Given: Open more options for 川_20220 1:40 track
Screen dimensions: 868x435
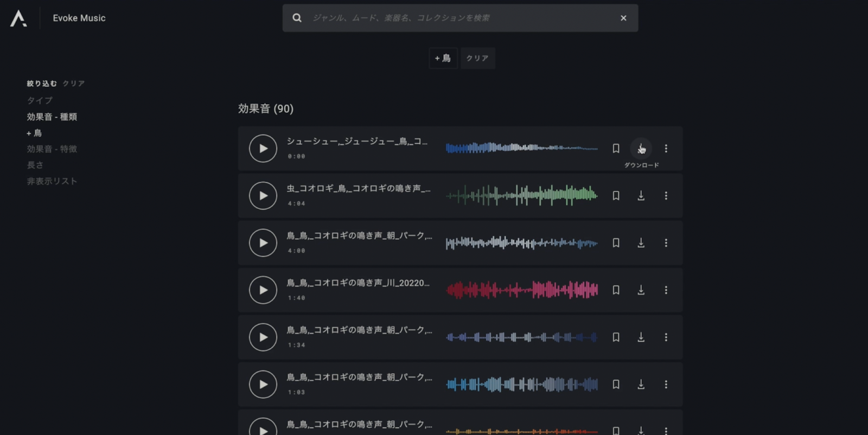Looking at the screenshot, I should pyautogui.click(x=666, y=290).
